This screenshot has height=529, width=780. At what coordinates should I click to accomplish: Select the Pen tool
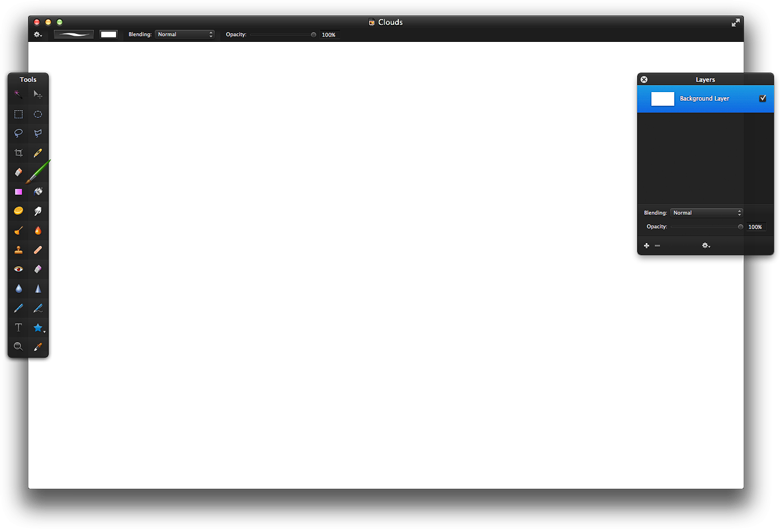pyautogui.click(x=18, y=308)
